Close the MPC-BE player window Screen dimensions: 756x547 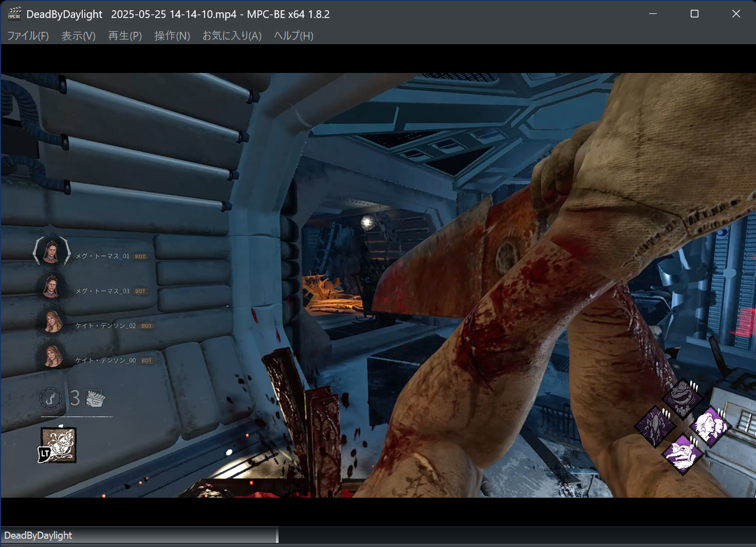coord(736,14)
